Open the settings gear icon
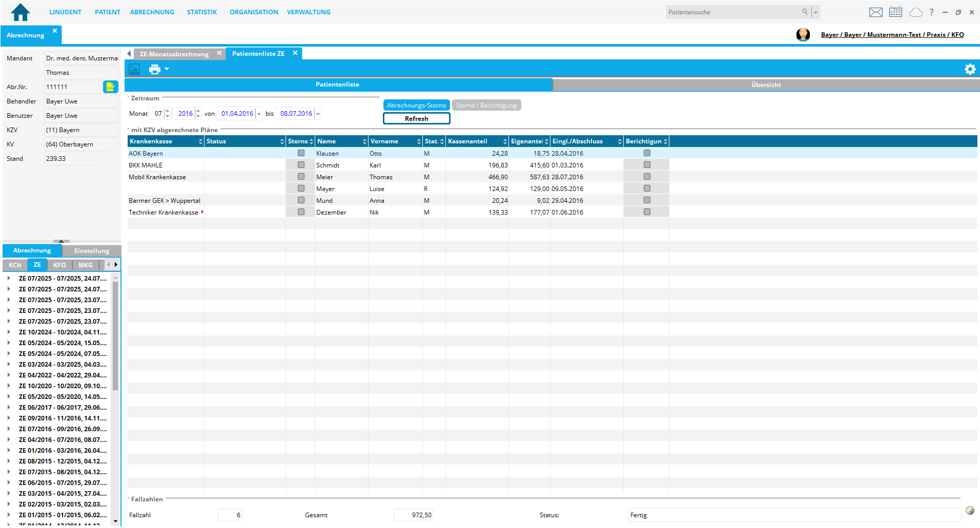Viewport: 980px width, 528px height. [970, 69]
